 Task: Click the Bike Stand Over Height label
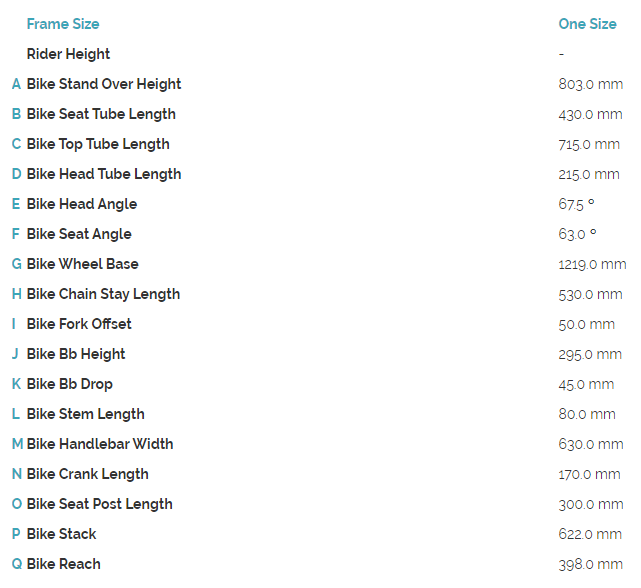[104, 84]
